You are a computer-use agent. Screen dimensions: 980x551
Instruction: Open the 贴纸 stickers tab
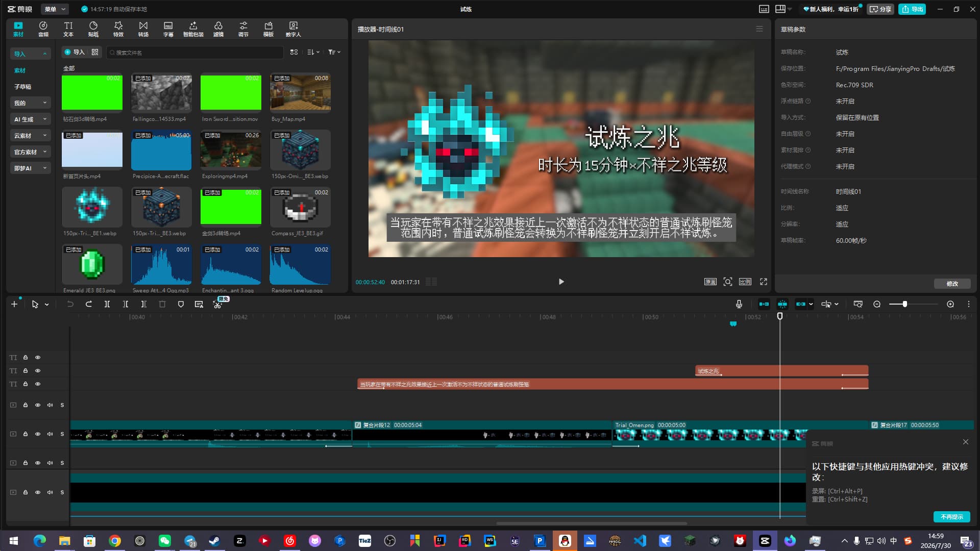(x=93, y=29)
